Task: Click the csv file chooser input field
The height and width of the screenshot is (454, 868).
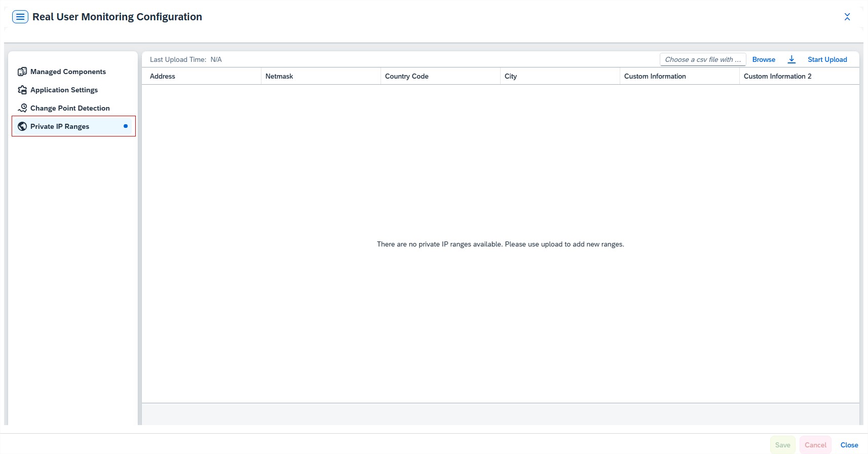Action: click(x=702, y=59)
